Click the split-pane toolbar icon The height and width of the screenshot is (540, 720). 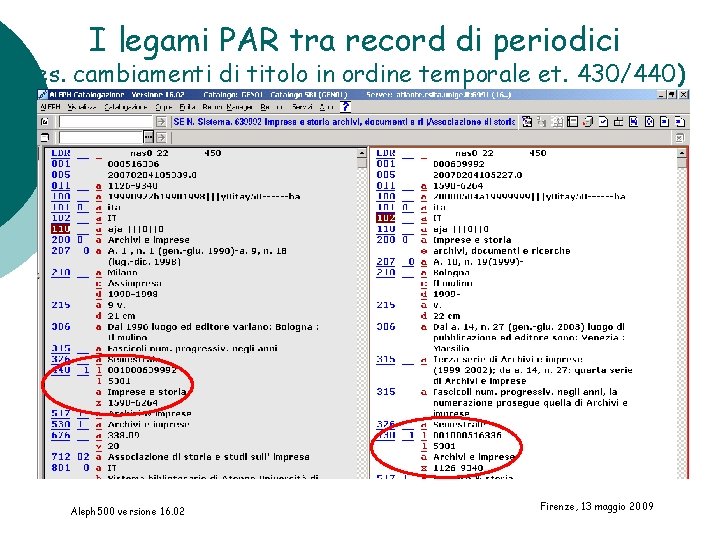pos(618,122)
